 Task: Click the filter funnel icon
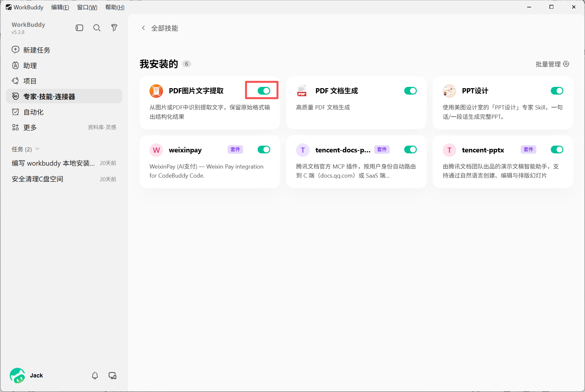pos(114,28)
